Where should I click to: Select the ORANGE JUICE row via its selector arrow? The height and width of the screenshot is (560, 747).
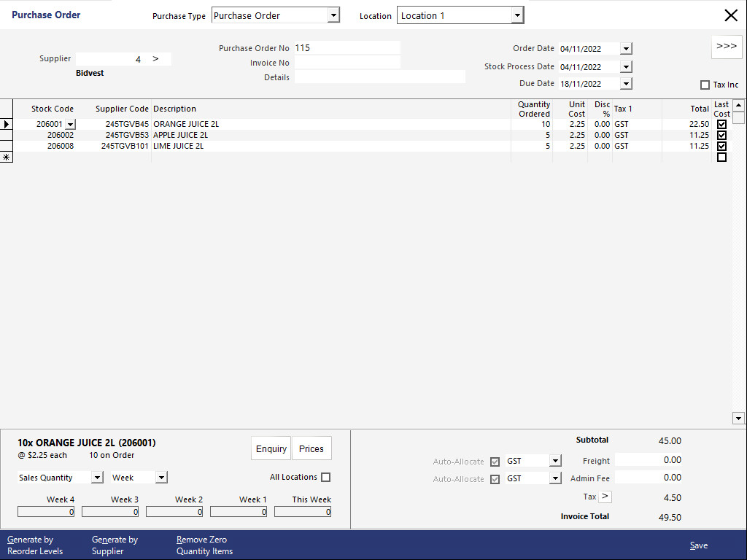coord(7,124)
